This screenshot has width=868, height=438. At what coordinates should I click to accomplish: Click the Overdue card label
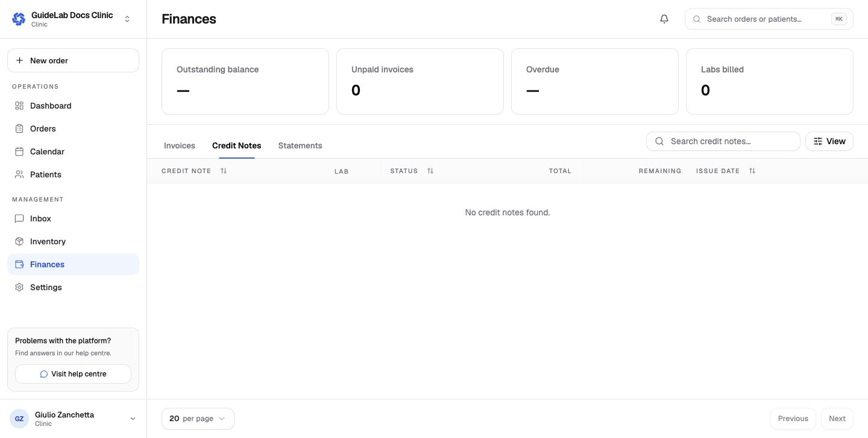[542, 69]
